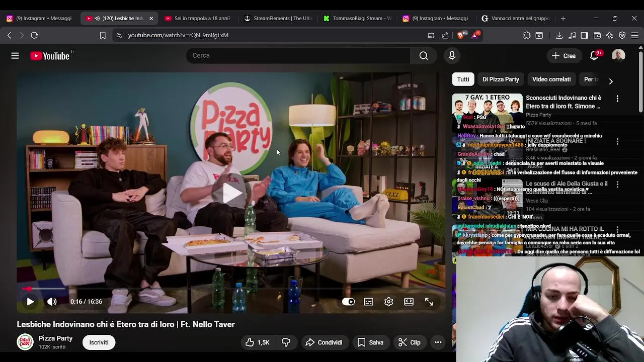Switch to StreamElements tab
Image resolution: width=644 pixels, height=362 pixels.
[x=278, y=18]
